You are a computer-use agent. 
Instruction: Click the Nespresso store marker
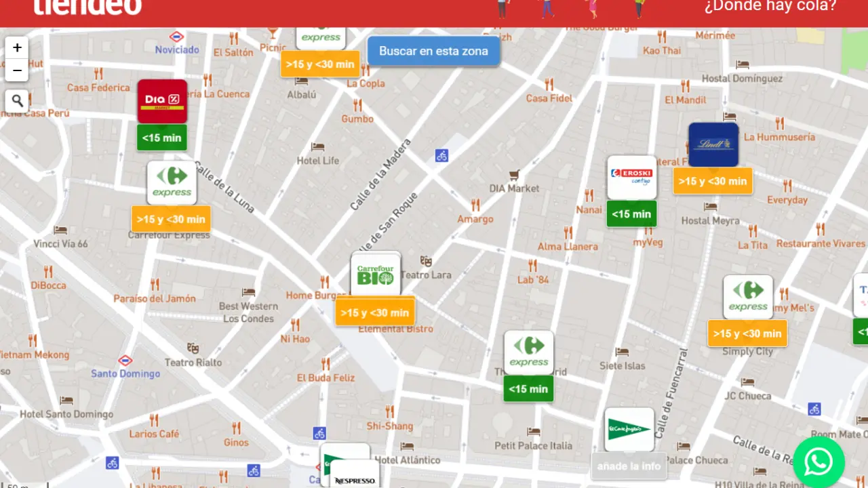click(x=355, y=477)
